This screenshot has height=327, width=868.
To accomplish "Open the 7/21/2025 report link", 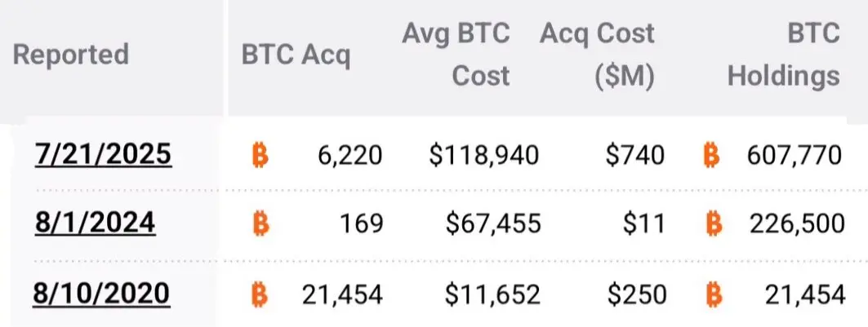I will coord(103,154).
